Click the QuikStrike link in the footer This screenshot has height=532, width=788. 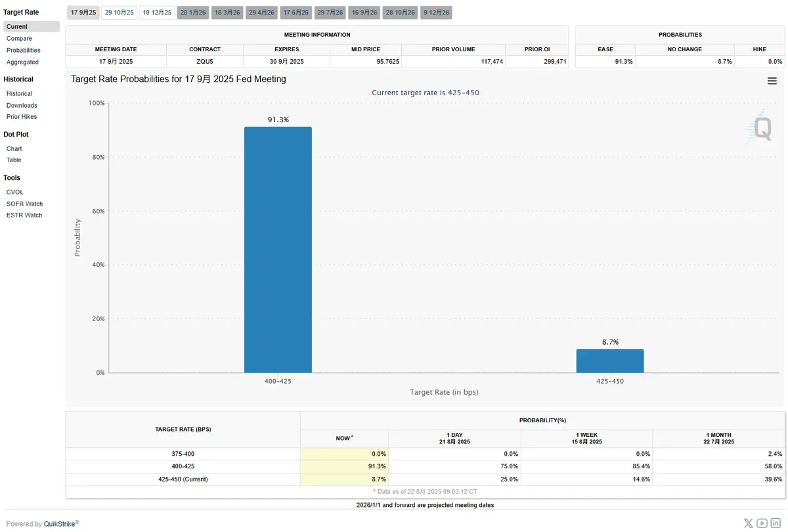[x=60, y=524]
